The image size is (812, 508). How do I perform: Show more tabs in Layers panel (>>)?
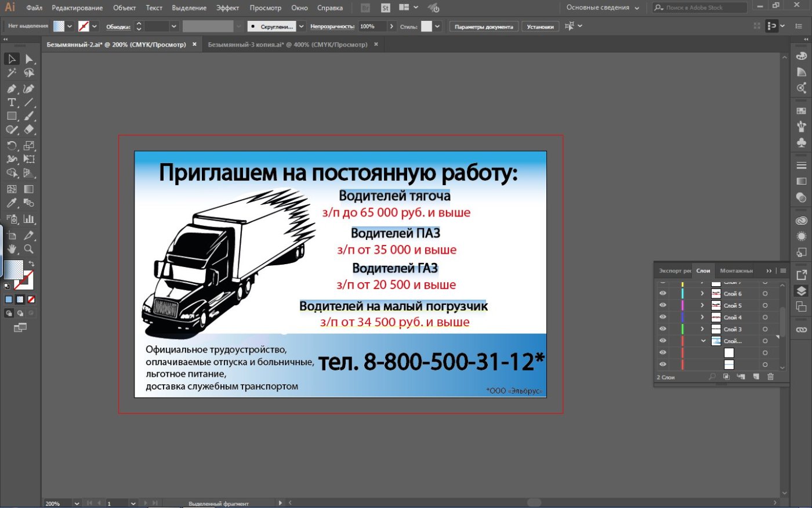tap(769, 271)
